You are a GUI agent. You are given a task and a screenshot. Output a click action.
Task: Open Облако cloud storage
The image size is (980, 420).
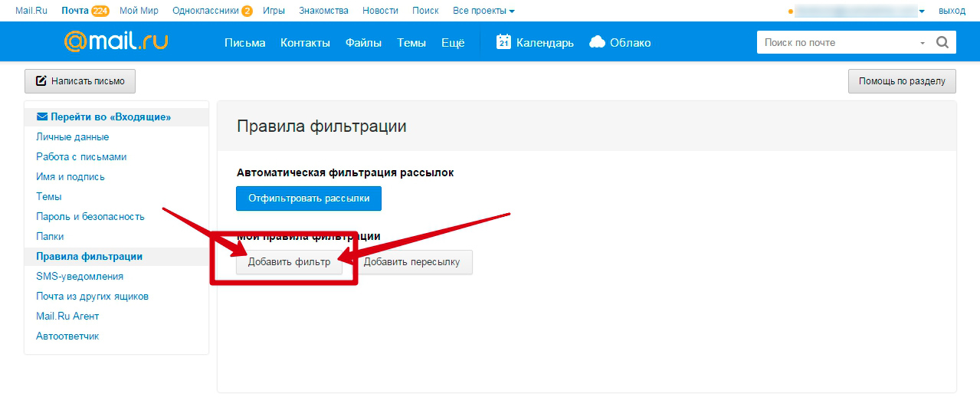pos(620,42)
